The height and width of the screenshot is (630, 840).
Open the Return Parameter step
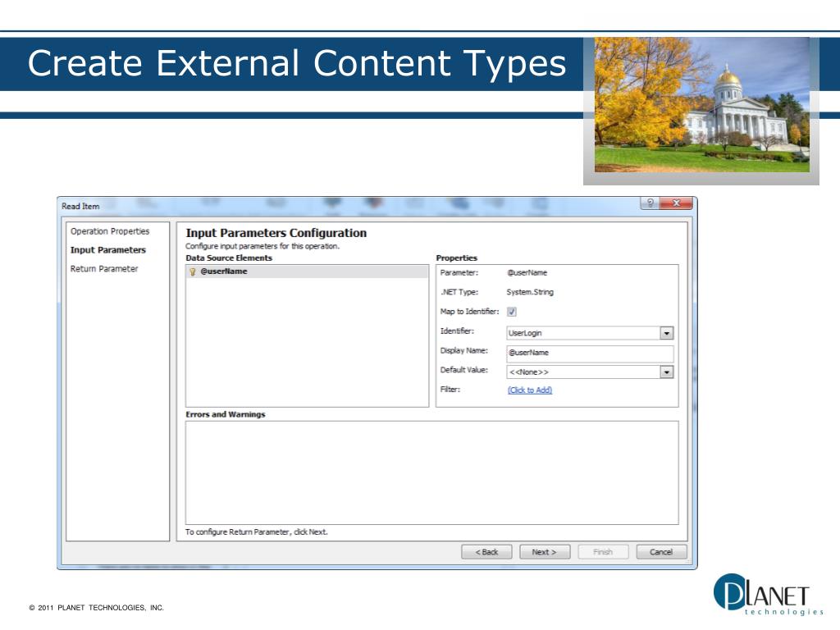pyautogui.click(x=104, y=269)
